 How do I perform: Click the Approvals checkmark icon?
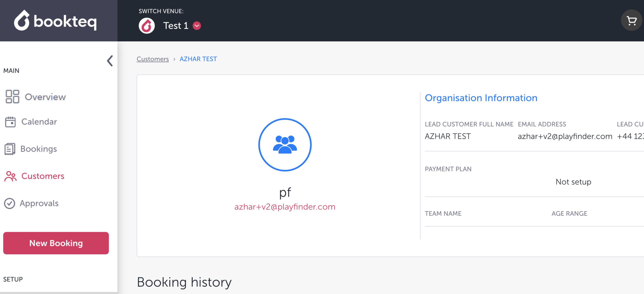9,204
